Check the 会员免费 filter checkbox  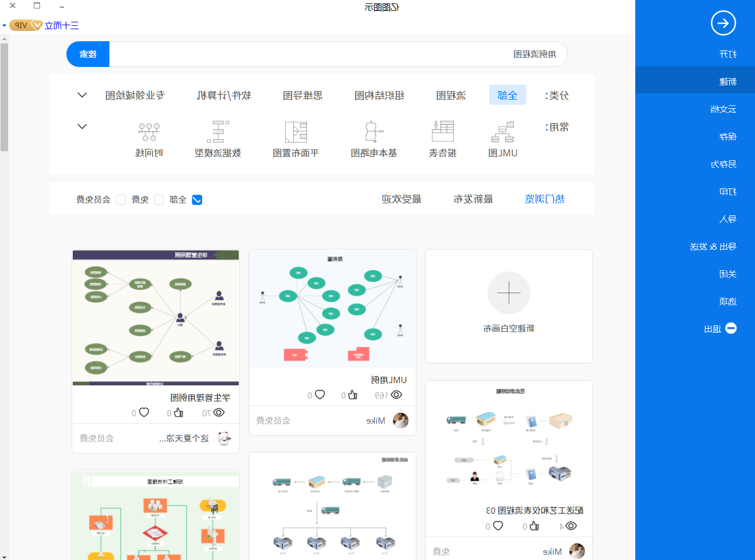point(121,200)
